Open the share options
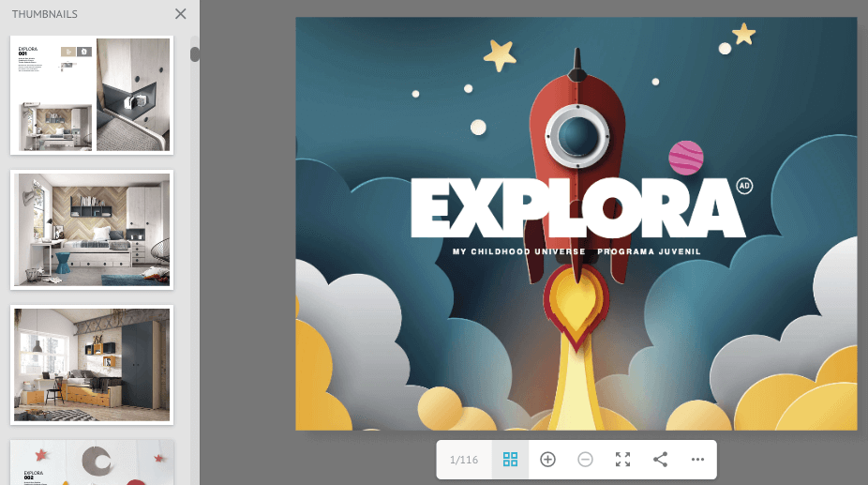This screenshot has height=485, width=868. [660, 460]
